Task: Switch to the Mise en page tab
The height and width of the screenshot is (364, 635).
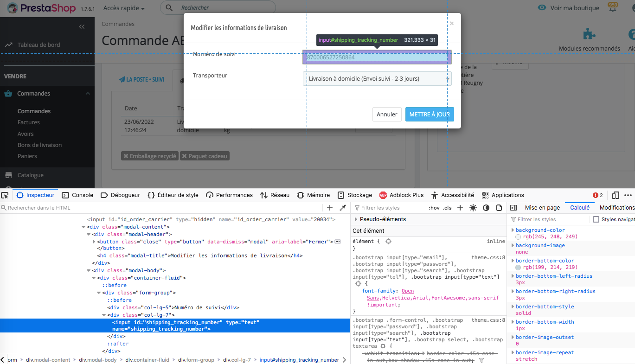Action: pyautogui.click(x=542, y=208)
